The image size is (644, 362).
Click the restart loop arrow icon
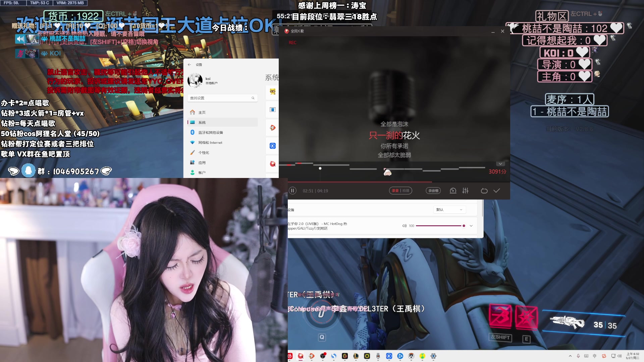click(484, 191)
